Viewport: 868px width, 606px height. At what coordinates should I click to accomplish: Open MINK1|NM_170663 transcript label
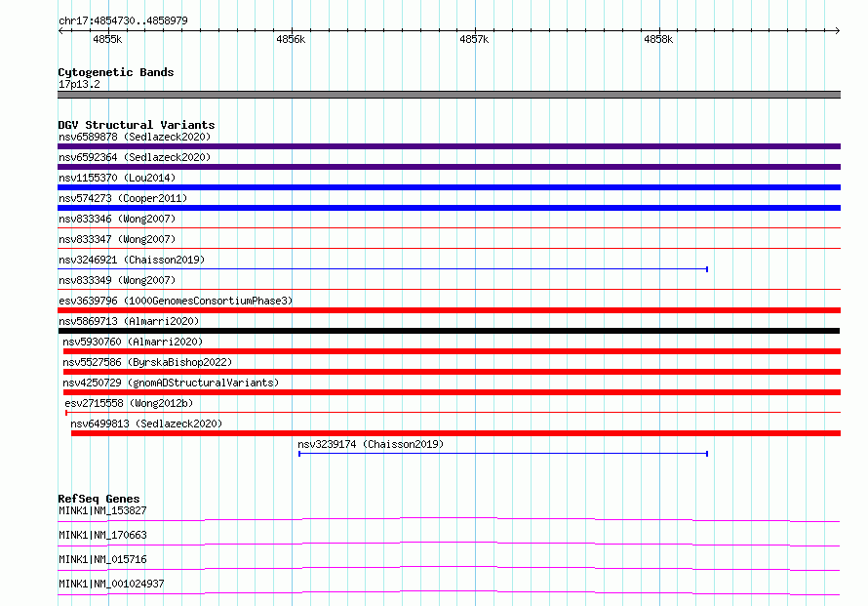point(102,535)
